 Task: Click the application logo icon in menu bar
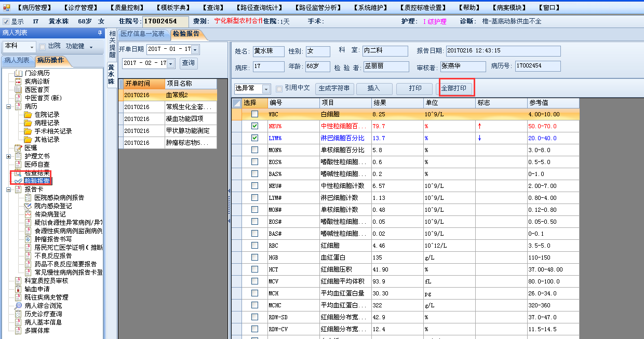pyautogui.click(x=7, y=7)
